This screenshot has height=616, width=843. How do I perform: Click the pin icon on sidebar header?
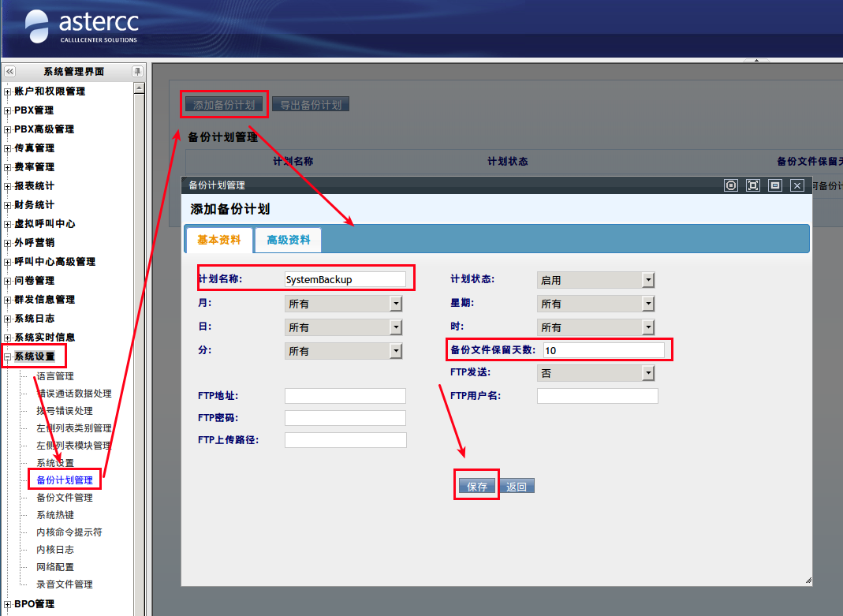coord(137,72)
